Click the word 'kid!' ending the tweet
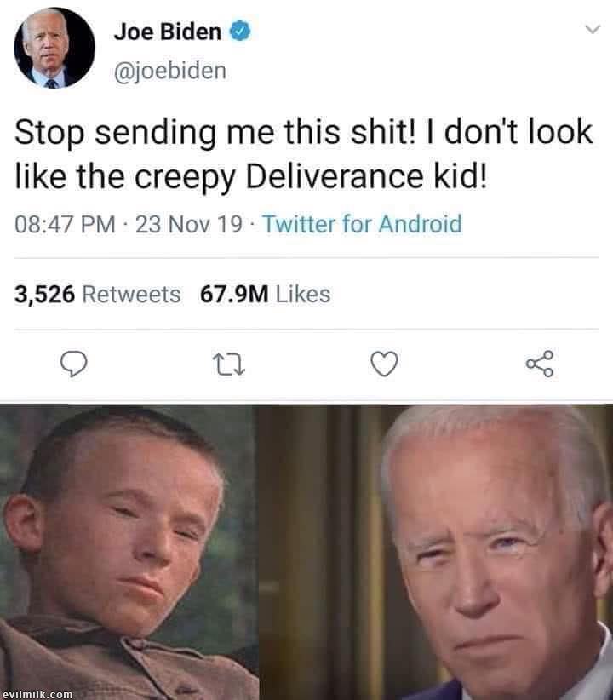This screenshot has width=613, height=700. point(461,176)
